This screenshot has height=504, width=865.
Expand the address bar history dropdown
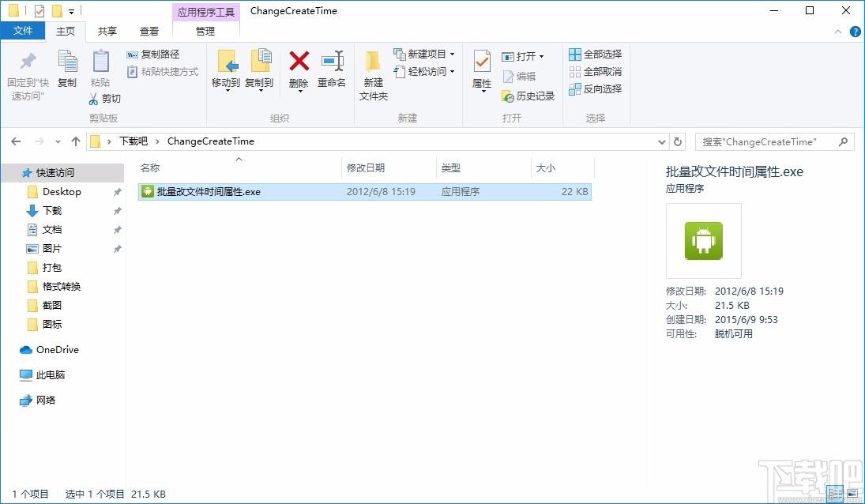click(662, 141)
